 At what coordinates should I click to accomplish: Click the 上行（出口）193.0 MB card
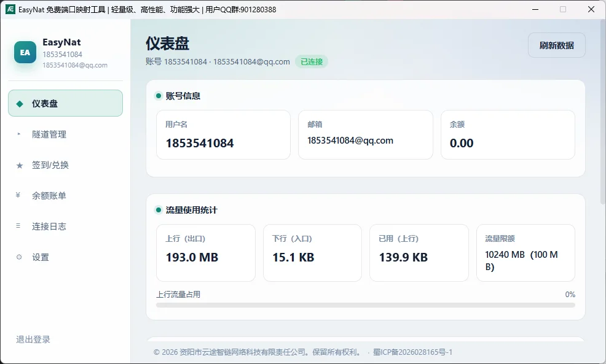pyautogui.click(x=206, y=253)
